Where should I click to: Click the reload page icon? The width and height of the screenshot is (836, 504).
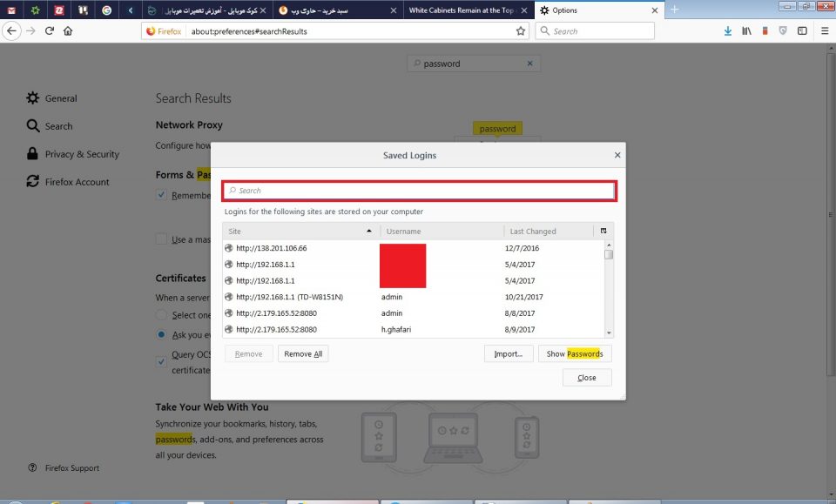pos(50,30)
